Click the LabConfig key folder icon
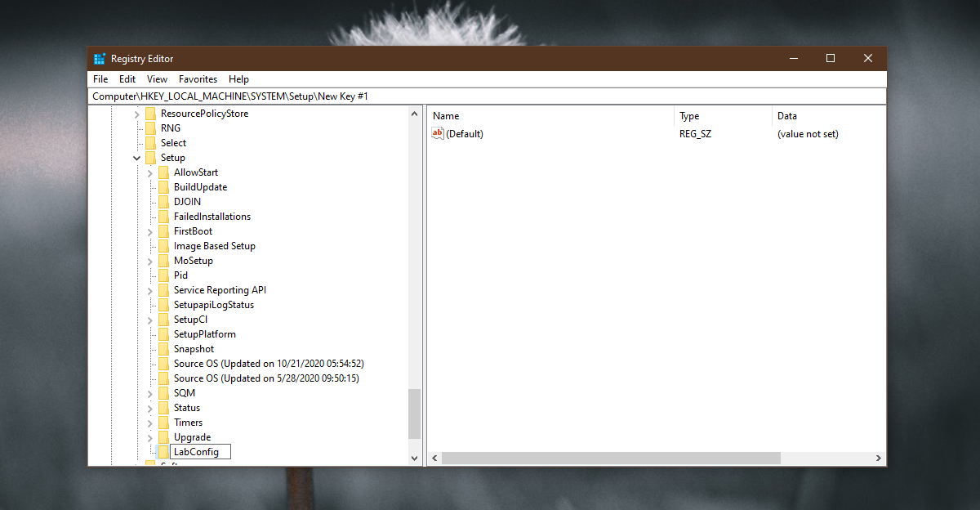The width and height of the screenshot is (980, 510). tap(163, 452)
